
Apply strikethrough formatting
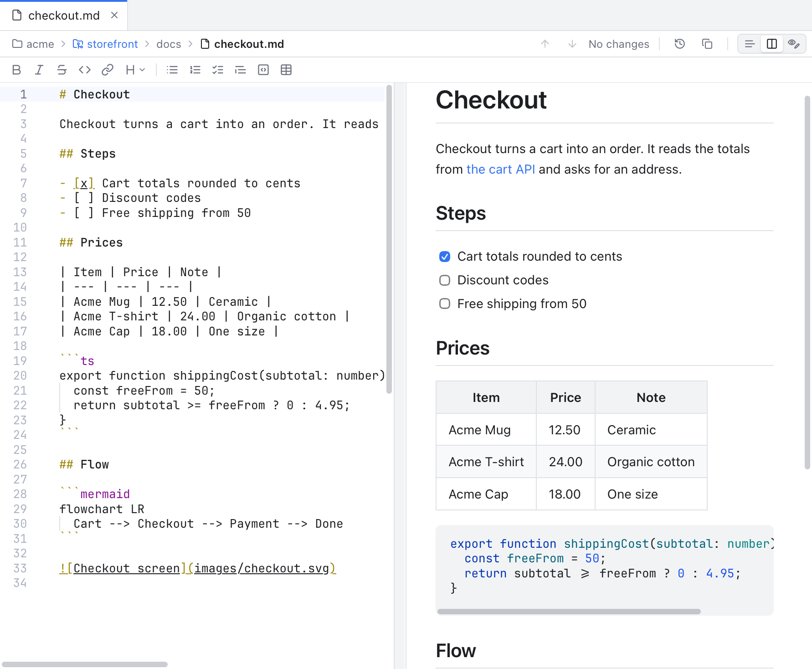click(x=62, y=70)
